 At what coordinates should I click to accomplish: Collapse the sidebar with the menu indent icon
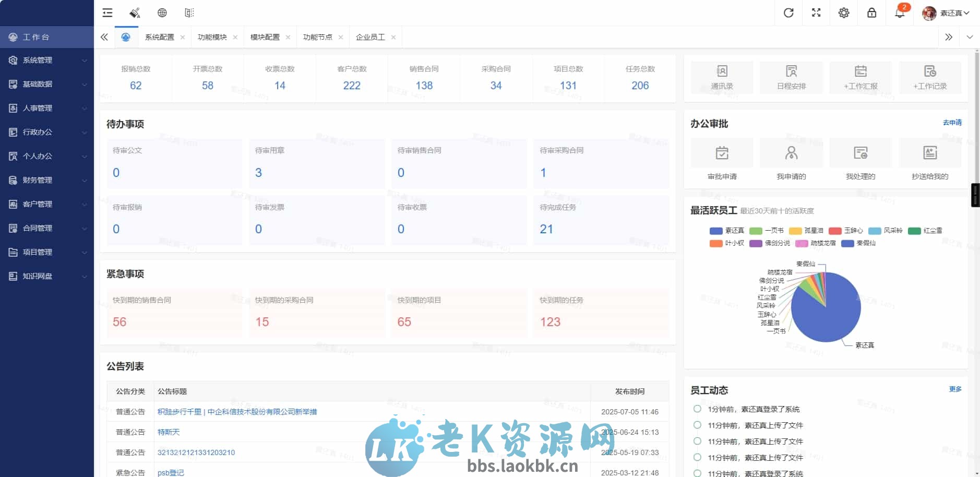tap(107, 13)
